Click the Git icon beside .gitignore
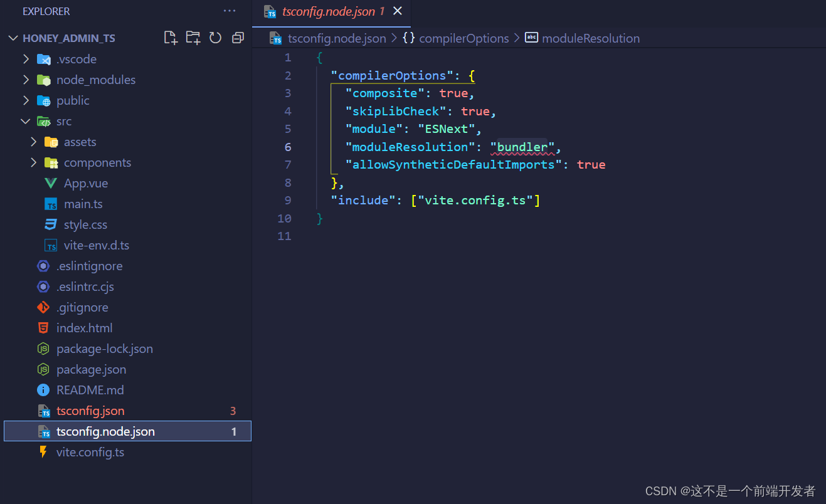826x504 pixels. [43, 307]
